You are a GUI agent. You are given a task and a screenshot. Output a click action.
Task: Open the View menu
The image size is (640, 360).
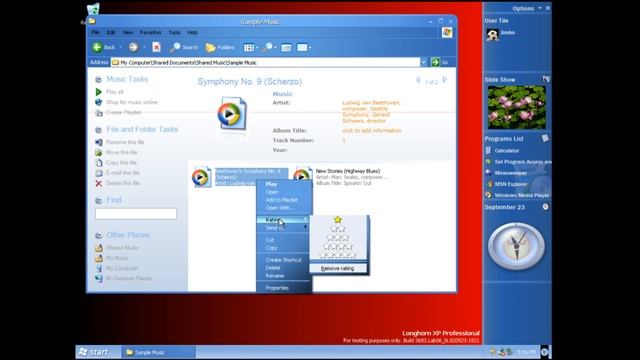pos(128,32)
